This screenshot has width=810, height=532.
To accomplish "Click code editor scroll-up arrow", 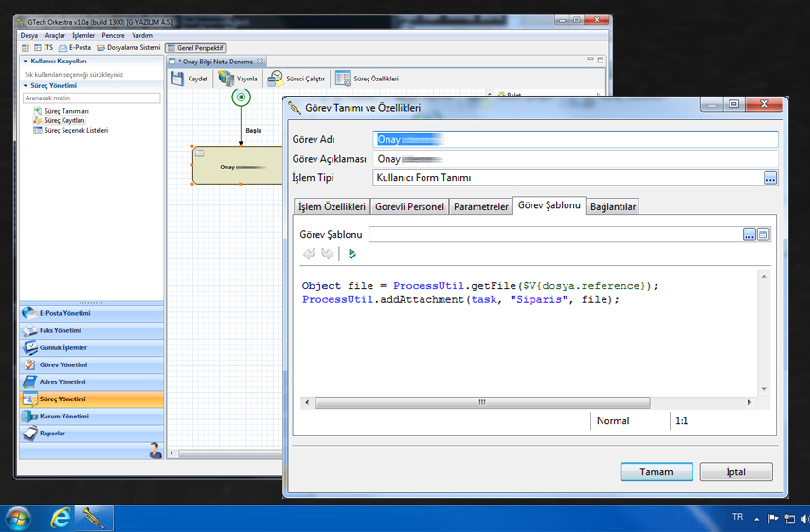I will (764, 277).
